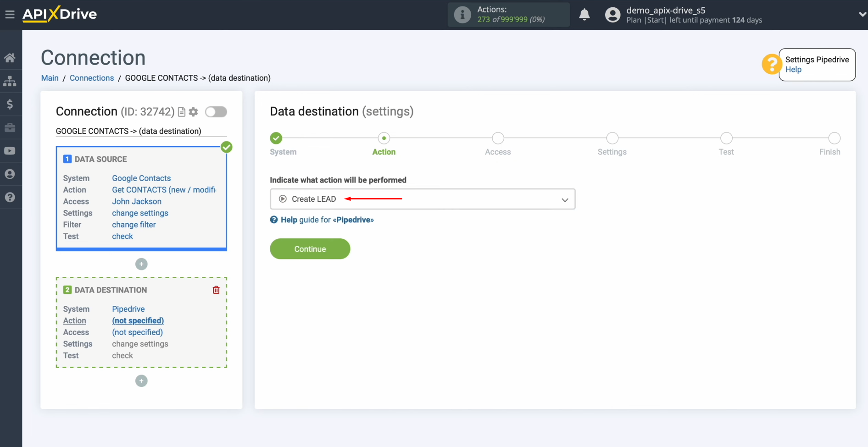
Task: Open the briefcase services icon in sidebar
Action: tap(11, 128)
